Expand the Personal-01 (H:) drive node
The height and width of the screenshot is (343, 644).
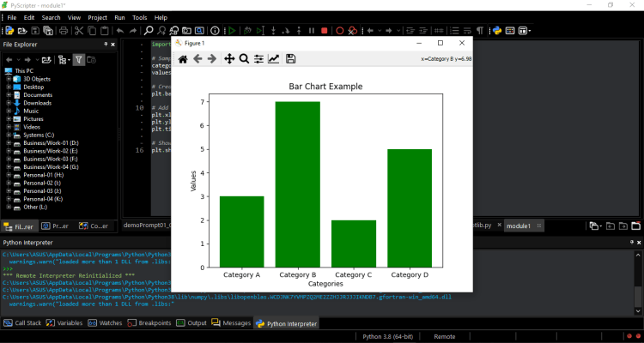(x=9, y=175)
